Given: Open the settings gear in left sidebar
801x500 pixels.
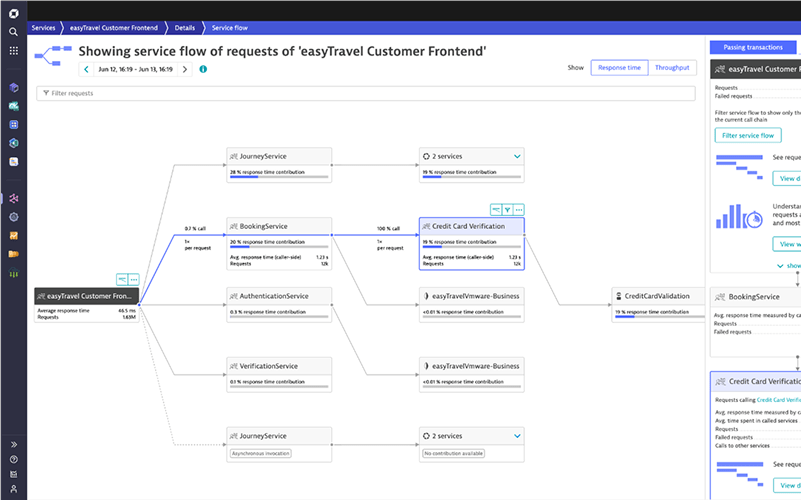Looking at the screenshot, I should pos(13,216).
